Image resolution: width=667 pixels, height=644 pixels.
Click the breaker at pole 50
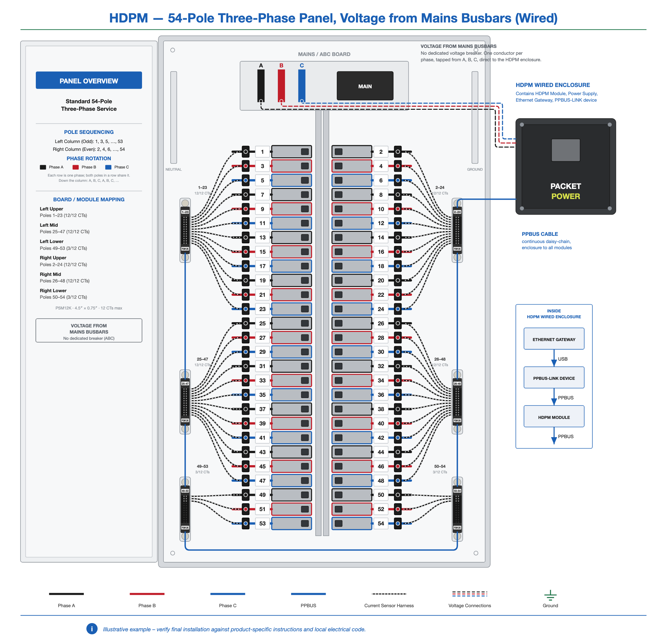tap(352, 495)
